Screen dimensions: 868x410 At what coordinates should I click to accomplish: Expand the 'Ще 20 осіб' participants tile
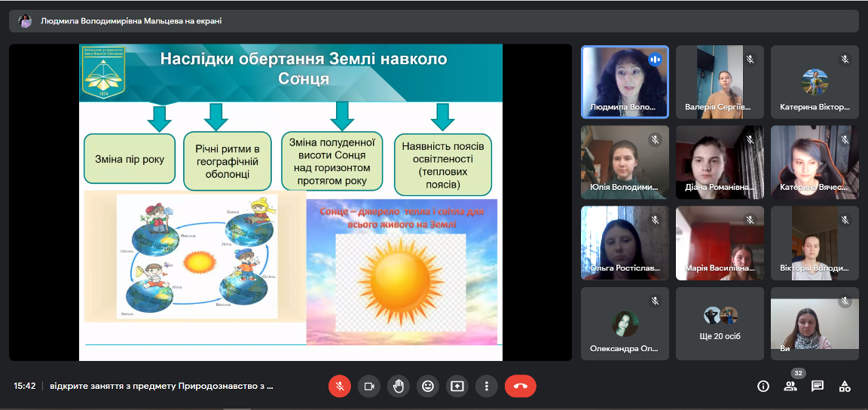(x=720, y=324)
